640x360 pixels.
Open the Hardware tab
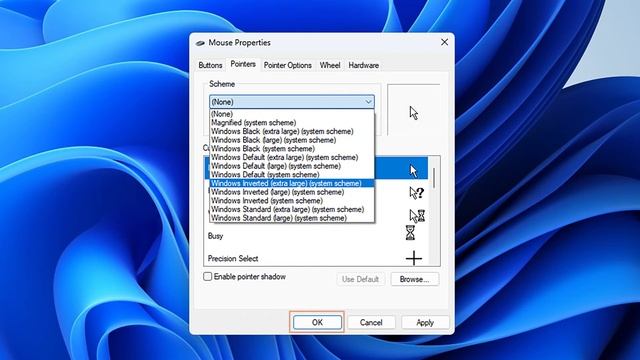(364, 65)
